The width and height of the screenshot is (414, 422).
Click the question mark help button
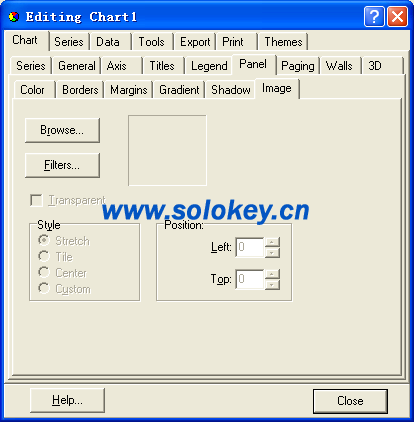click(374, 16)
